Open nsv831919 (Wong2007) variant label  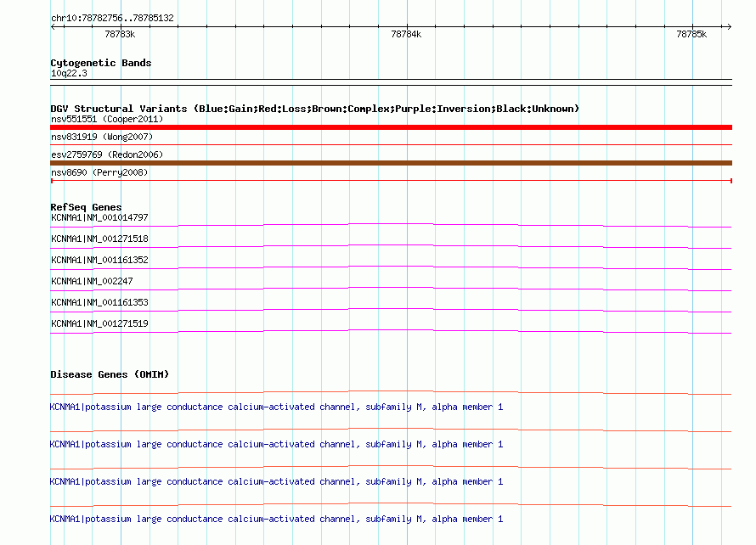(x=102, y=137)
